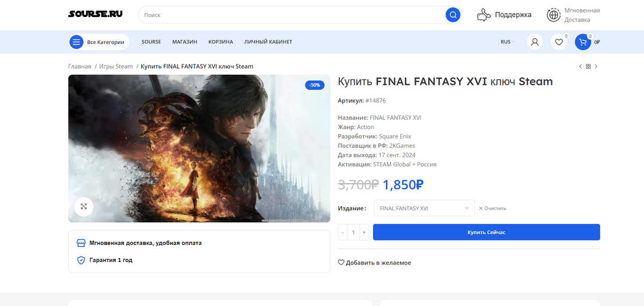Click the quantity number input field
This screenshot has height=306, width=644.
pyautogui.click(x=354, y=232)
